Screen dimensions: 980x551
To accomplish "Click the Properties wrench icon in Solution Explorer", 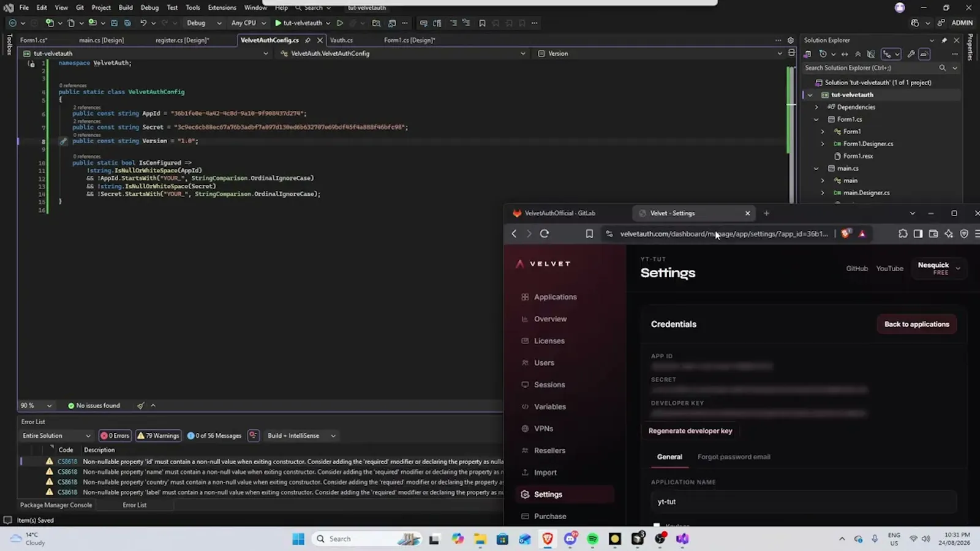I will (911, 54).
